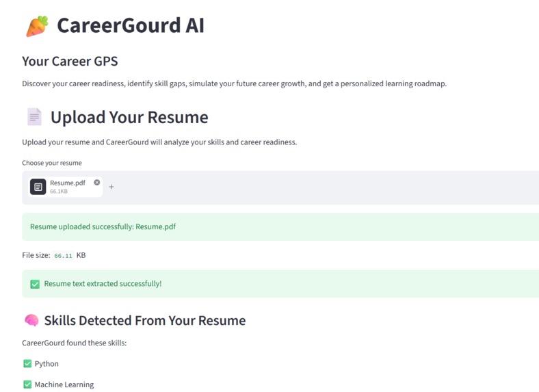
Task: Click the green check in extraction success banner
Action: click(35, 284)
